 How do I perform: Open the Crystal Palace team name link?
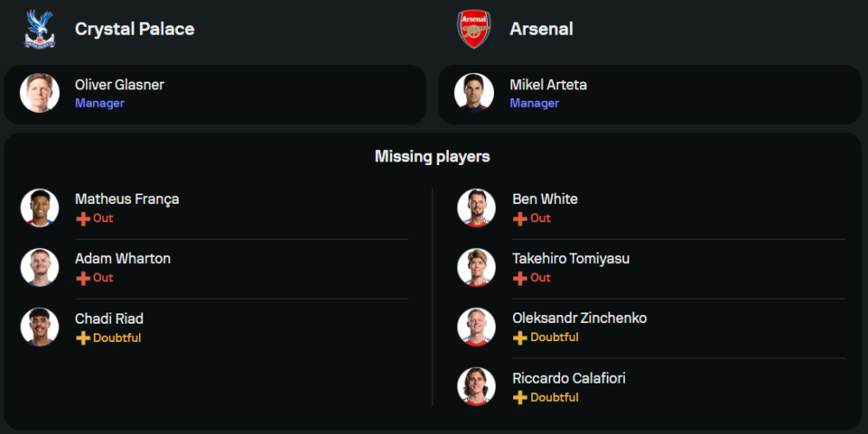point(135,29)
